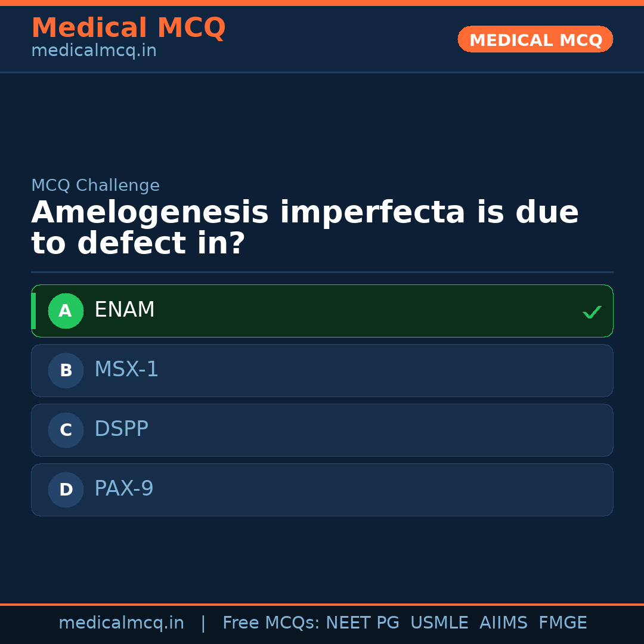This screenshot has height=644, width=644.
Task: Open the NEET PG category in footer
Action: click(362, 623)
